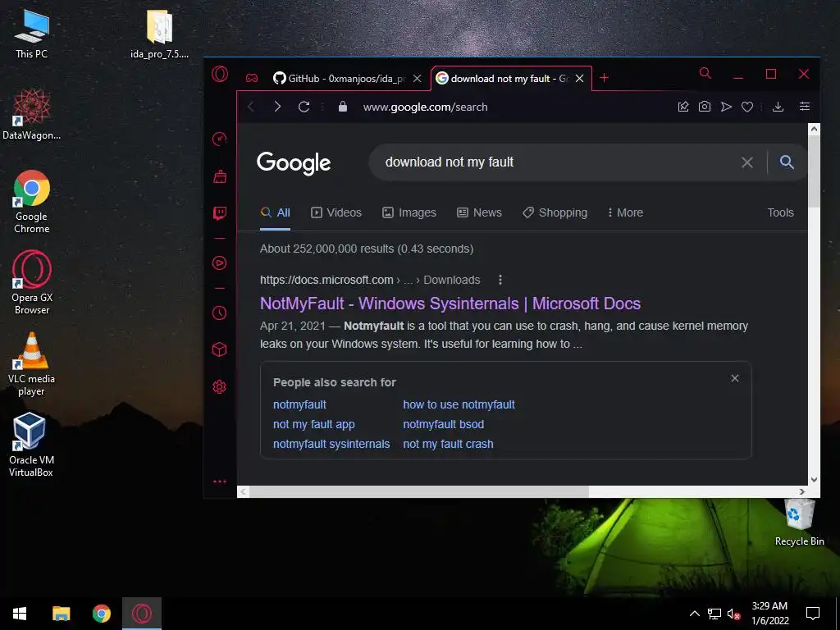Click the notmyfault related search
Viewport: 840px width, 630px height.
[x=299, y=404]
